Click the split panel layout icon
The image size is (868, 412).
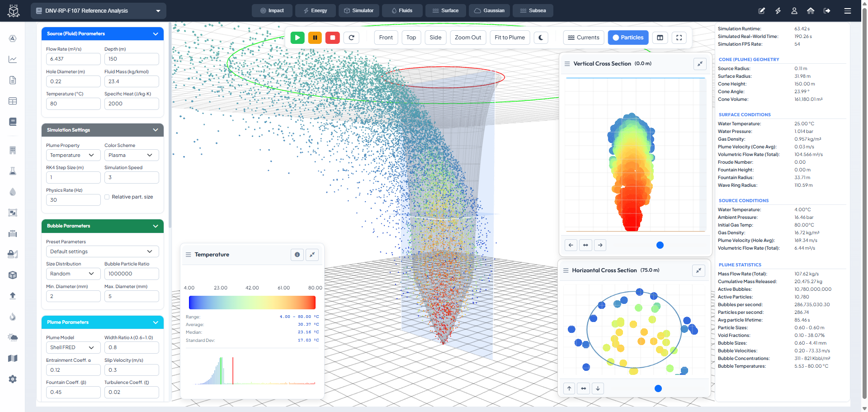click(660, 38)
